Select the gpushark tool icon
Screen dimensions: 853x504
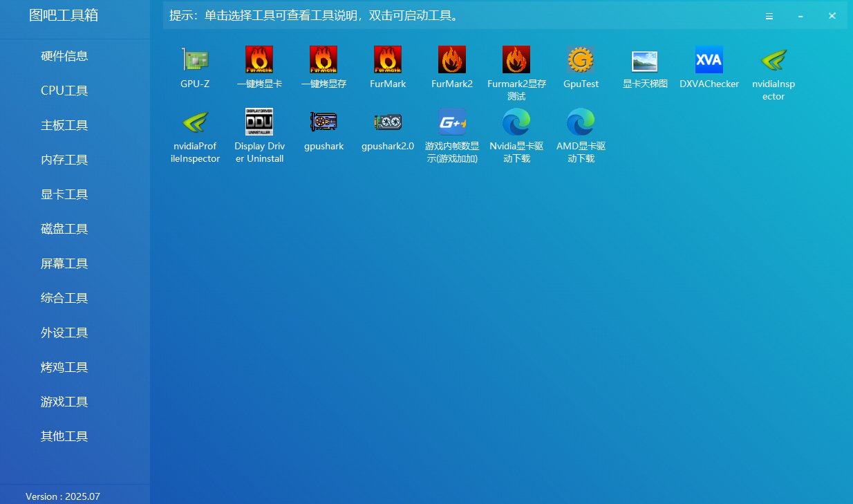[324, 122]
